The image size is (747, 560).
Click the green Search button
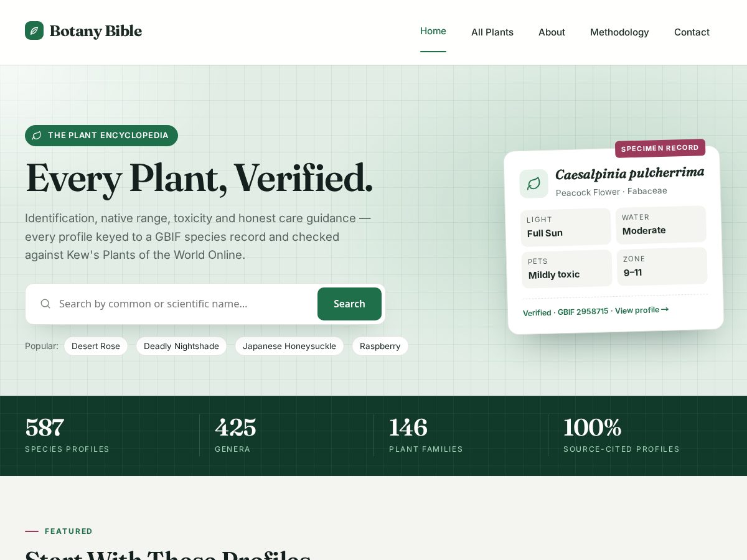[x=349, y=304]
